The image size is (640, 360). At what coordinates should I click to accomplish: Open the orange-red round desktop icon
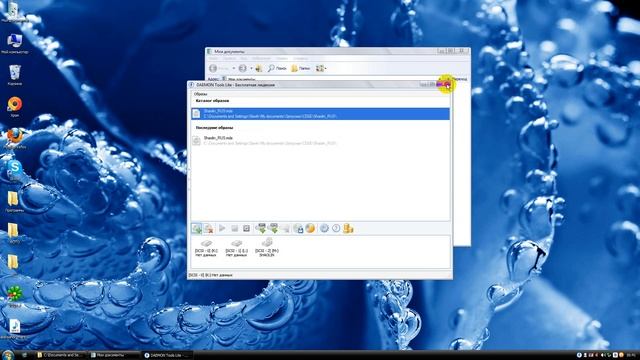tap(15, 107)
